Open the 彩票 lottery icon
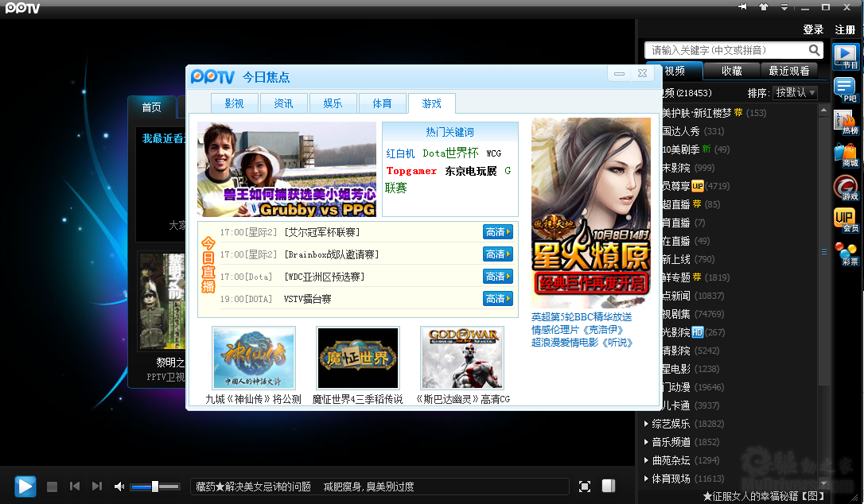Screen dimensions: 864x504 pyautogui.click(x=846, y=254)
